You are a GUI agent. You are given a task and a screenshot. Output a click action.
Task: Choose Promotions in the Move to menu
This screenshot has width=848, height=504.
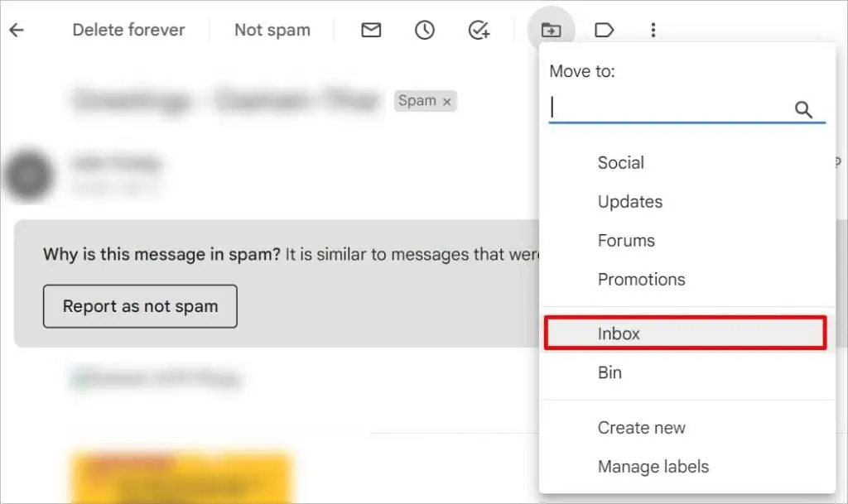click(641, 280)
